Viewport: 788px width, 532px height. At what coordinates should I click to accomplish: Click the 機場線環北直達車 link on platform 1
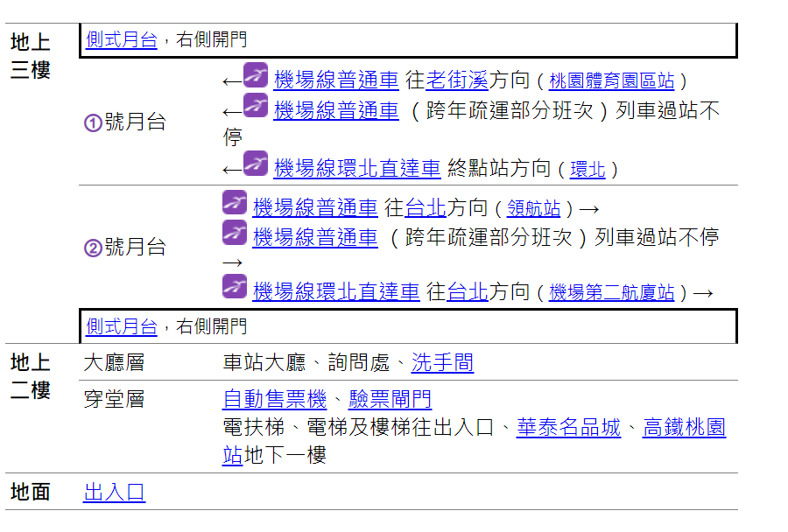(x=357, y=169)
